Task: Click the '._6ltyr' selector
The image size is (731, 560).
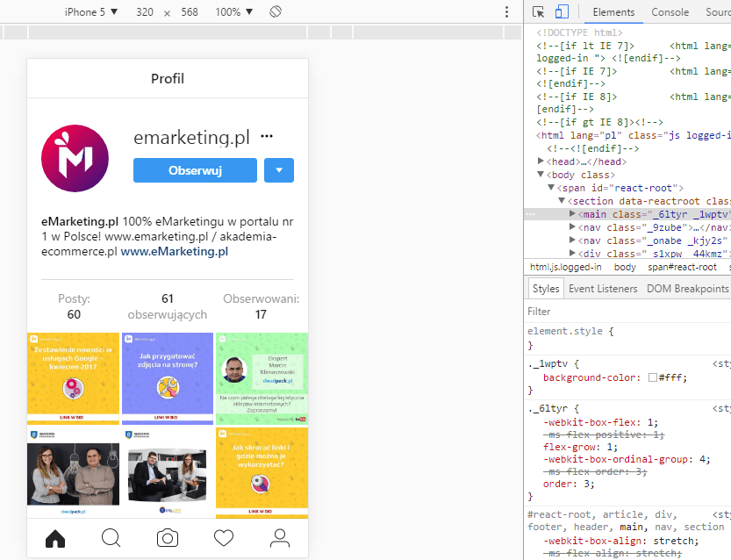Action: [x=548, y=408]
